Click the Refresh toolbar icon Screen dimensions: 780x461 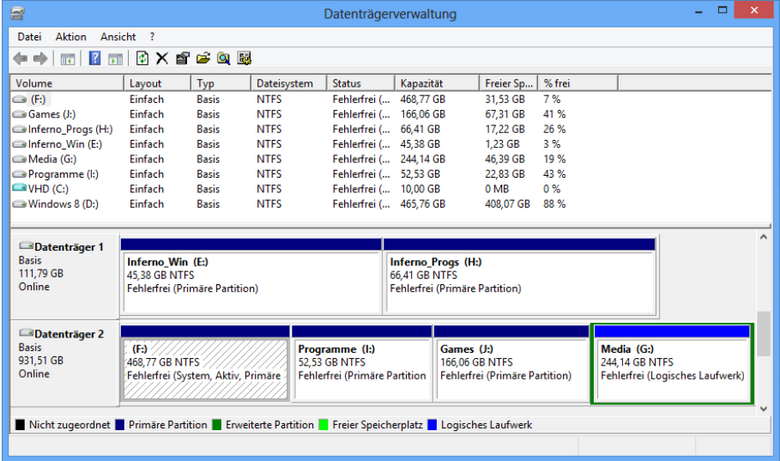[x=142, y=58]
